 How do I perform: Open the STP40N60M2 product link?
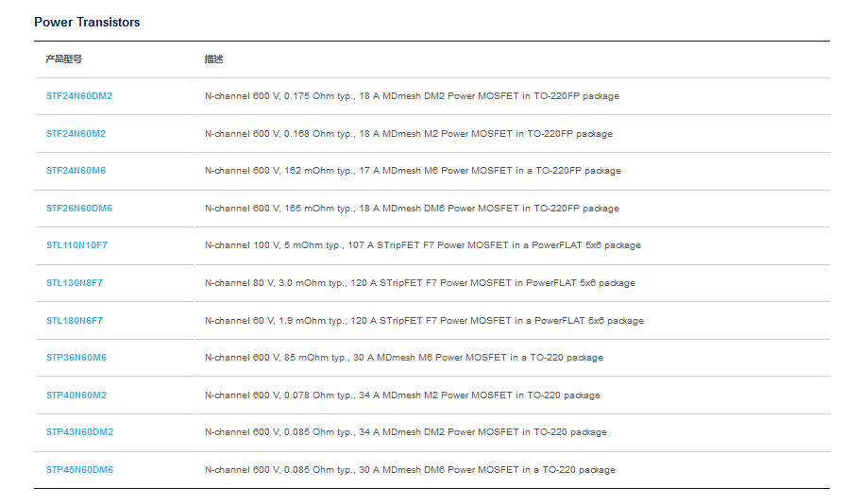[x=76, y=395]
